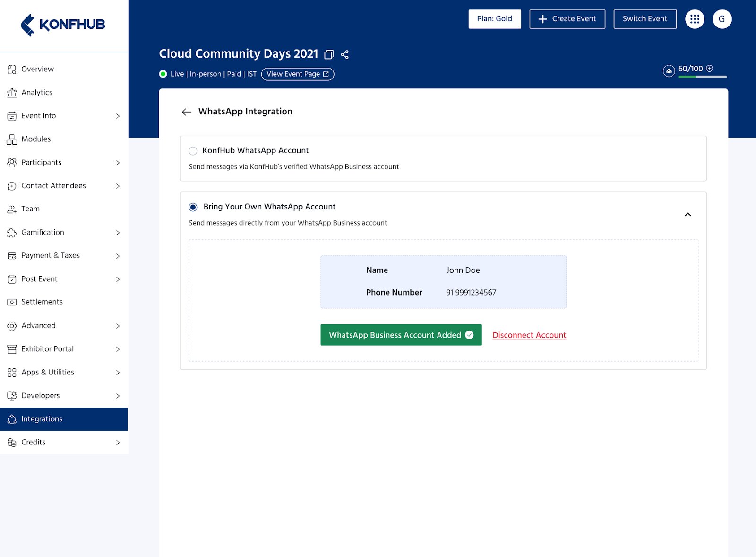Expand the Exhibitor Portal submenu chevron
756x557 pixels.
118,349
